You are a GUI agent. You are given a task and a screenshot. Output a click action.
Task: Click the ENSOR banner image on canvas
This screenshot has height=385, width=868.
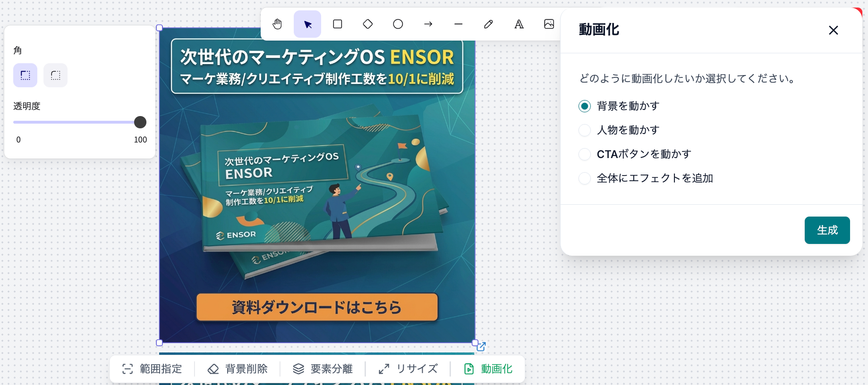[x=317, y=185]
